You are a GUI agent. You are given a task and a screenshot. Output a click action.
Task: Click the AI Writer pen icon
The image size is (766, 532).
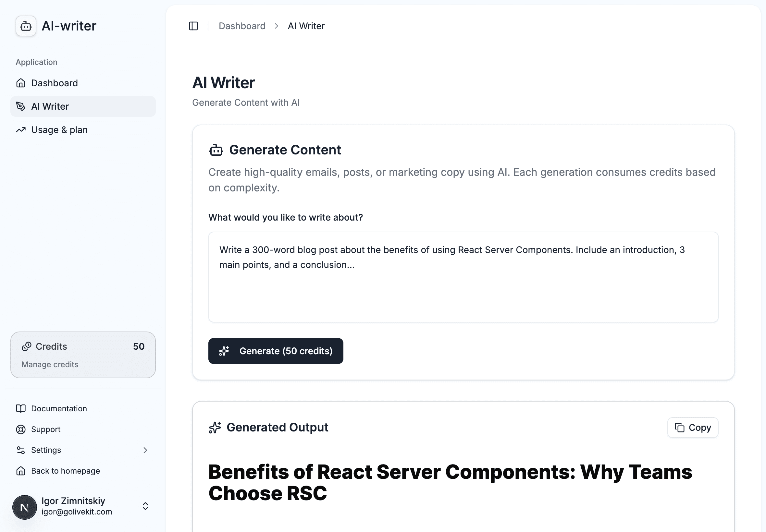tap(21, 106)
